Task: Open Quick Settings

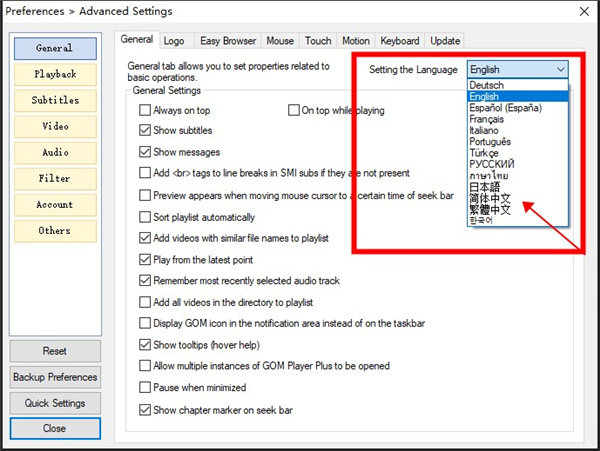Action: (x=55, y=403)
